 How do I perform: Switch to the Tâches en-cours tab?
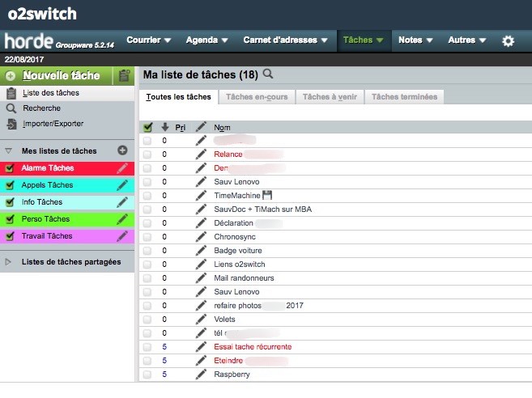pyautogui.click(x=257, y=97)
